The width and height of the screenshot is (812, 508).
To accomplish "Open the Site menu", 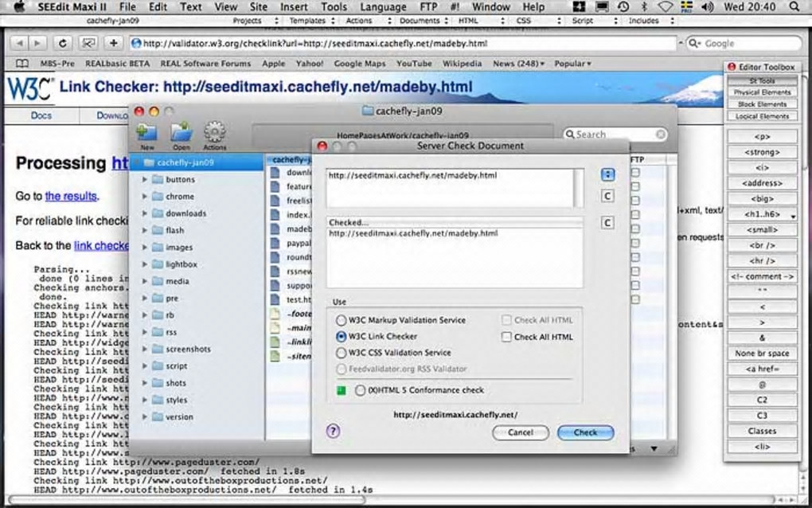I will point(259,6).
